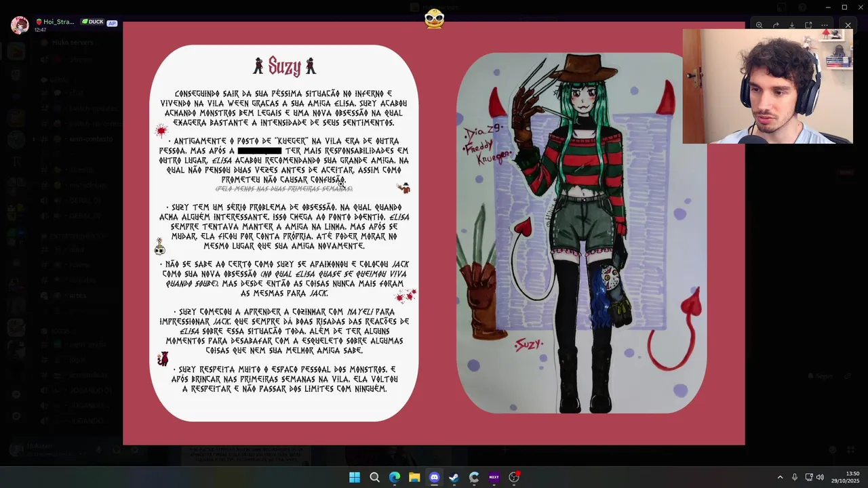Click the Suzy description text card
Screen dimensions: 868x488
coord(284,233)
